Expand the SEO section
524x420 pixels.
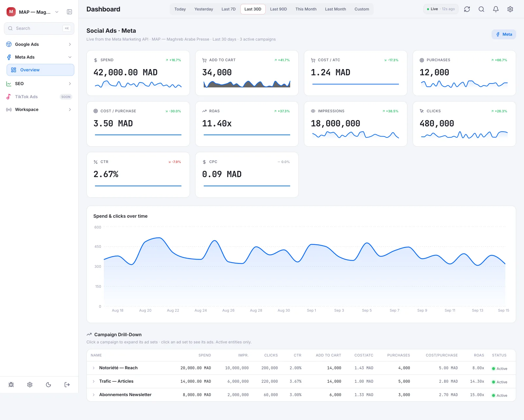pyautogui.click(x=39, y=83)
